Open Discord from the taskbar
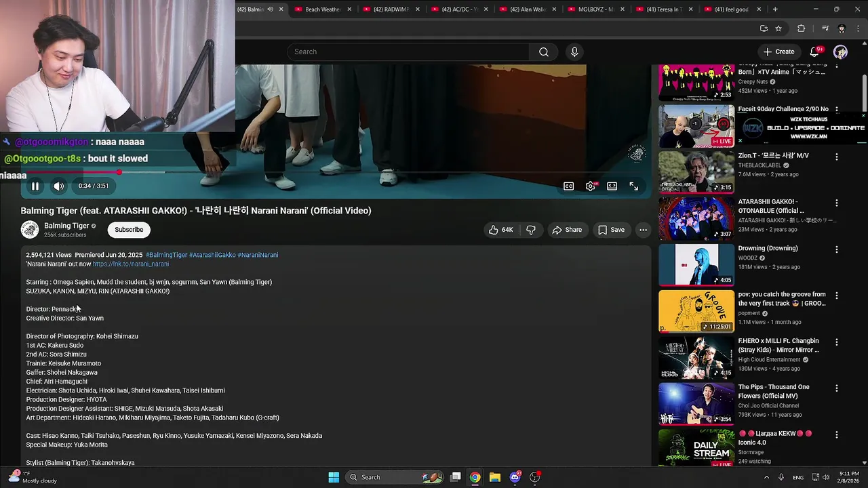The image size is (868, 488). [x=515, y=477]
